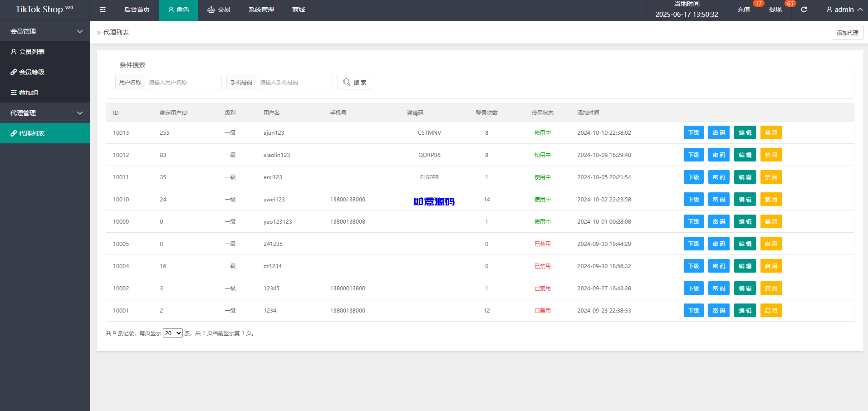The width and height of the screenshot is (868, 411).
Task: Open the admin user menu
Action: pos(844,10)
